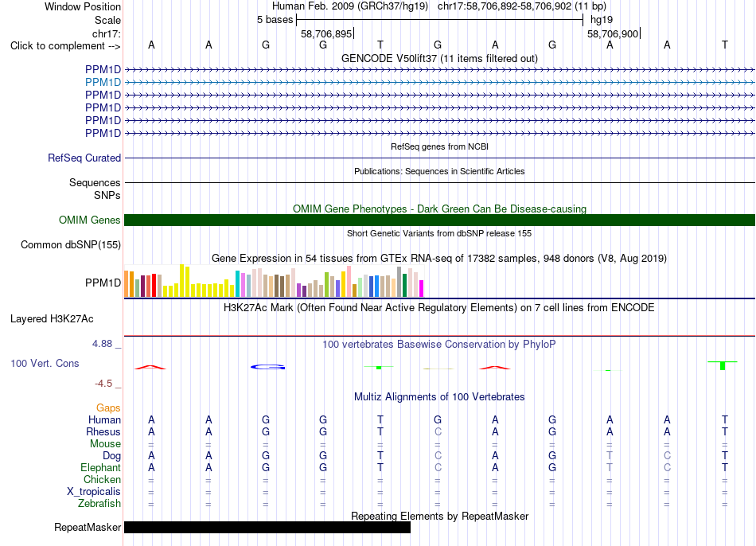Click the RefSeq Curated track label

[84, 158]
